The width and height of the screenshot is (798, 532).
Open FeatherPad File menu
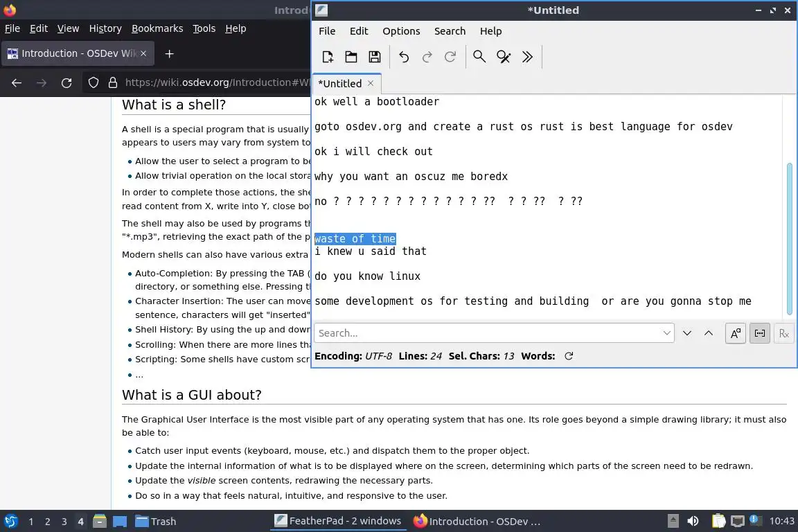click(327, 31)
